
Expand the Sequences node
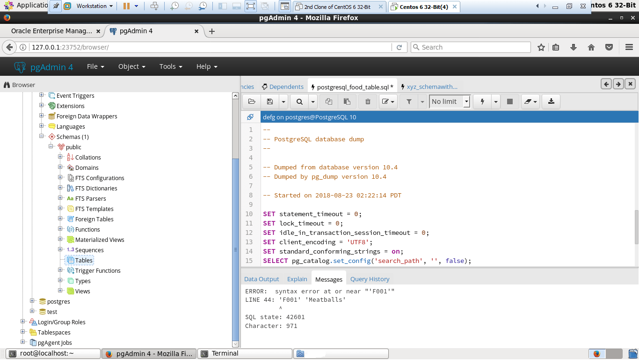(x=60, y=249)
